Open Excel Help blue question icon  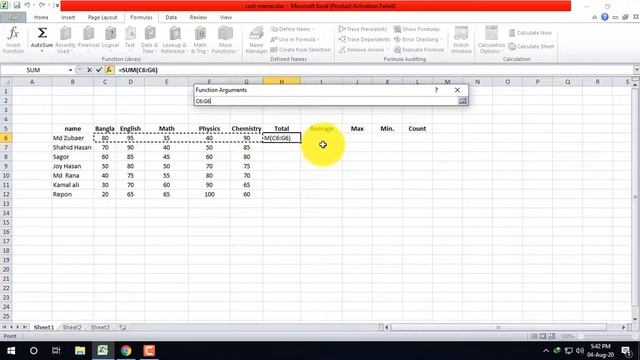coord(604,17)
